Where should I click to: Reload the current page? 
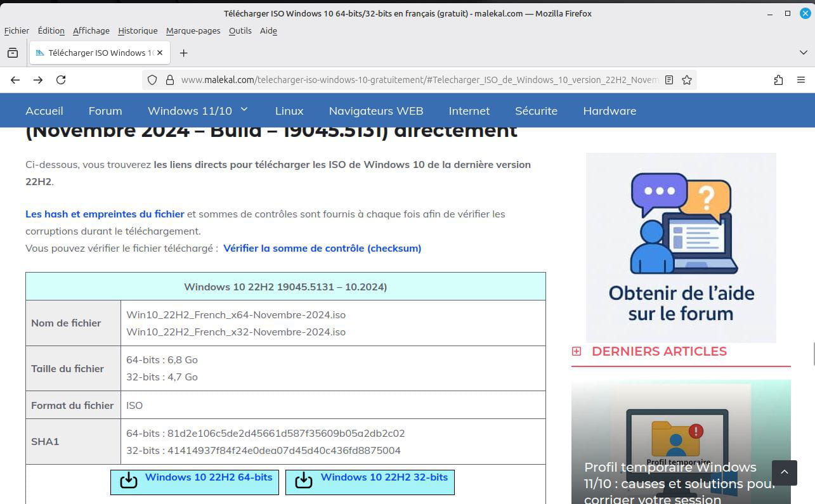pyautogui.click(x=61, y=80)
